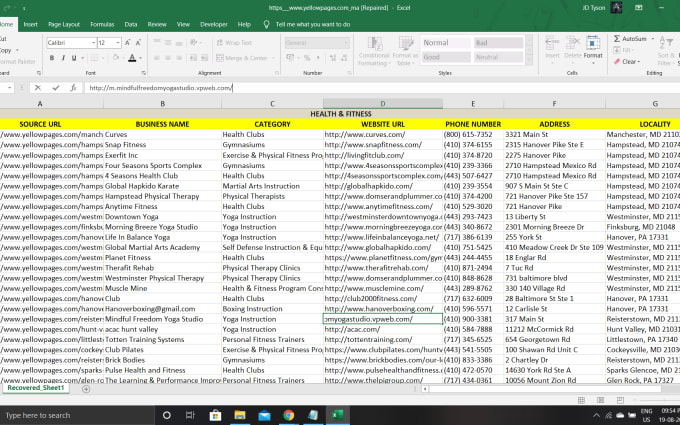Open the Borders icon
The image size is (680, 425).
point(95,58)
